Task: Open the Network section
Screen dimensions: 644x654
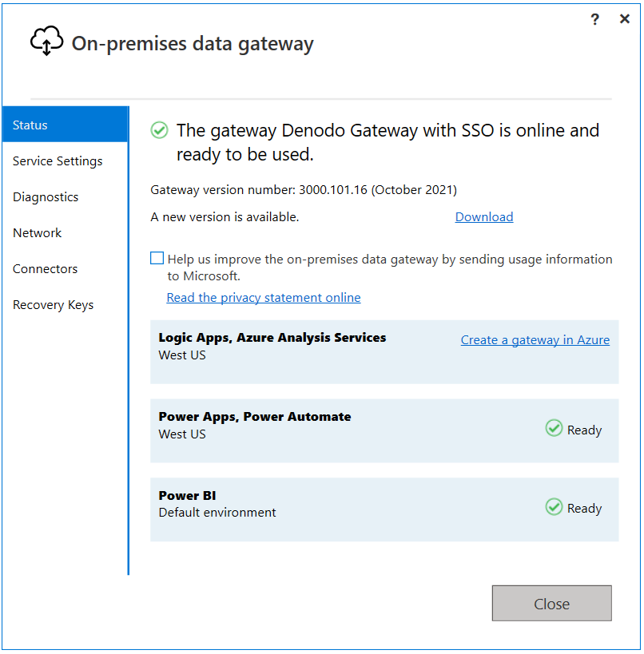Action: click(x=37, y=232)
